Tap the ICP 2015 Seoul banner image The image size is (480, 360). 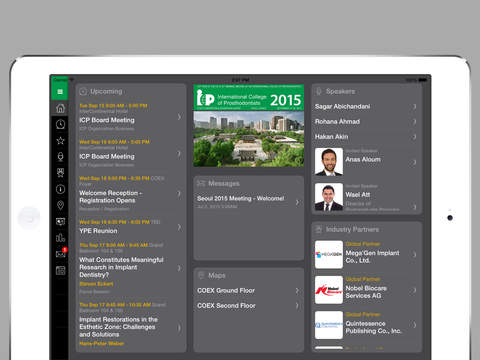pyautogui.click(x=249, y=126)
